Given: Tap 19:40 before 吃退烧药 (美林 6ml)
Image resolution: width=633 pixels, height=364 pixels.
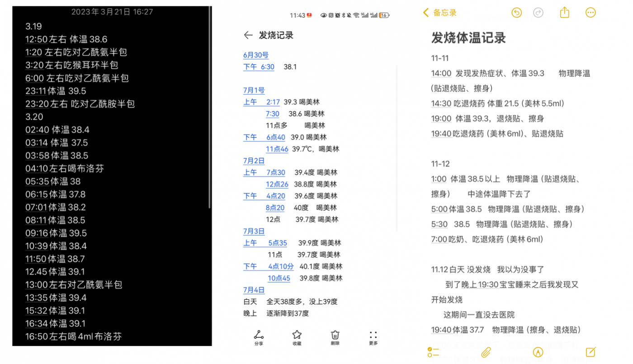Looking at the screenshot, I should click(x=441, y=134).
